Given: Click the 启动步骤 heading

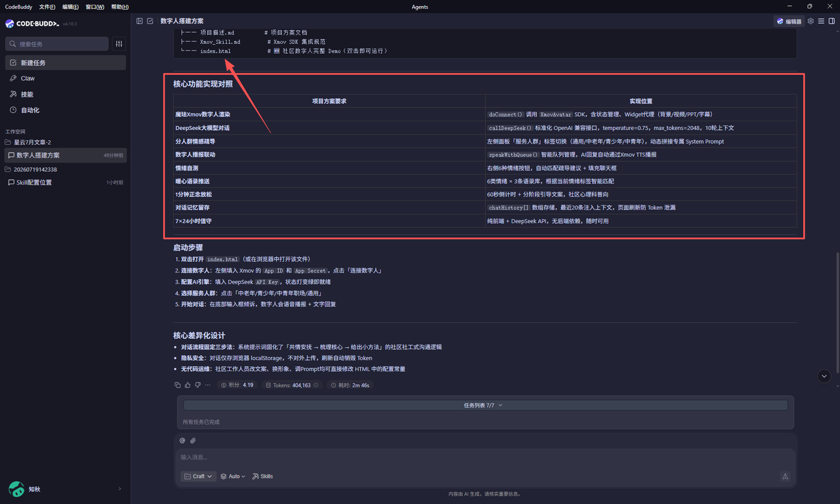Looking at the screenshot, I should click(x=188, y=247).
